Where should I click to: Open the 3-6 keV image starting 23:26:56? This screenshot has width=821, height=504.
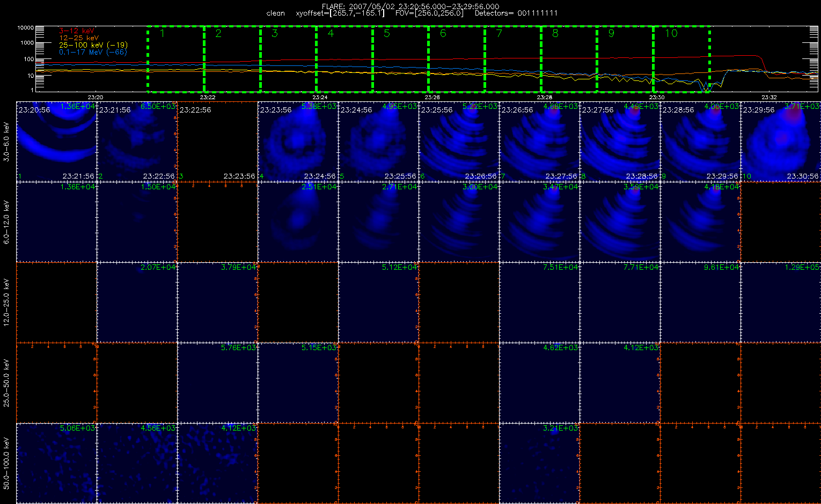pyautogui.click(x=540, y=141)
